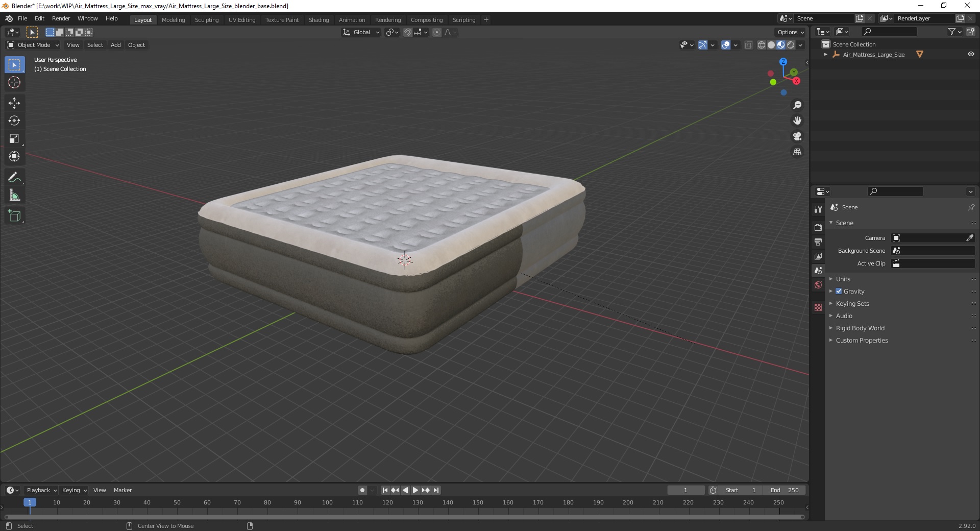
Task: Open Texture properties tab icon
Action: (x=818, y=307)
